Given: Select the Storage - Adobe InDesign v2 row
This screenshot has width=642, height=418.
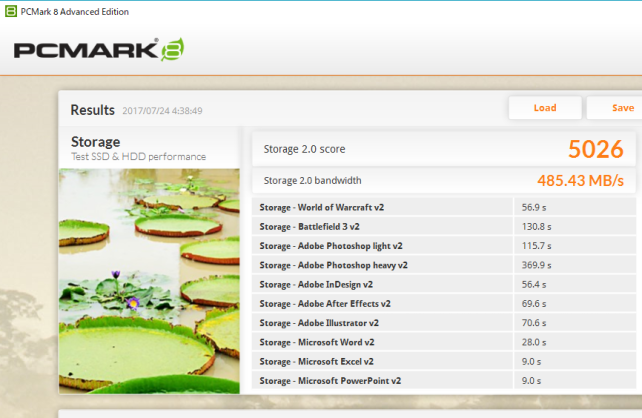Looking at the screenshot, I should 444,284.
